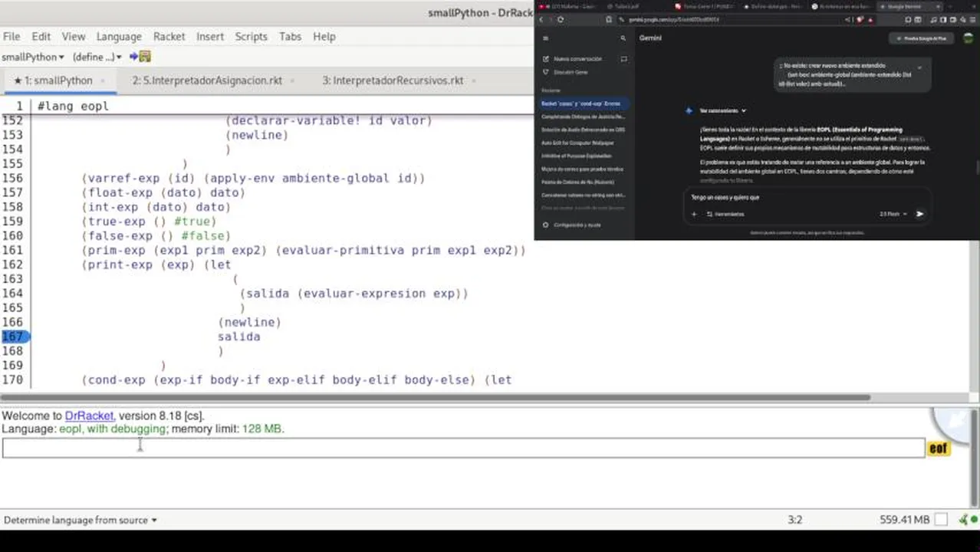Open the Determine language from source dropdown
Screen dimensions: 980x552
point(80,520)
